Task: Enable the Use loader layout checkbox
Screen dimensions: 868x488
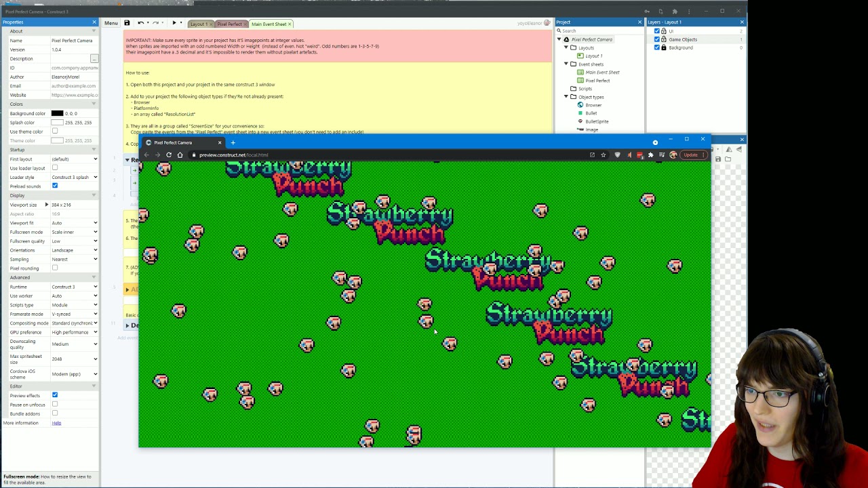Action: 55,168
